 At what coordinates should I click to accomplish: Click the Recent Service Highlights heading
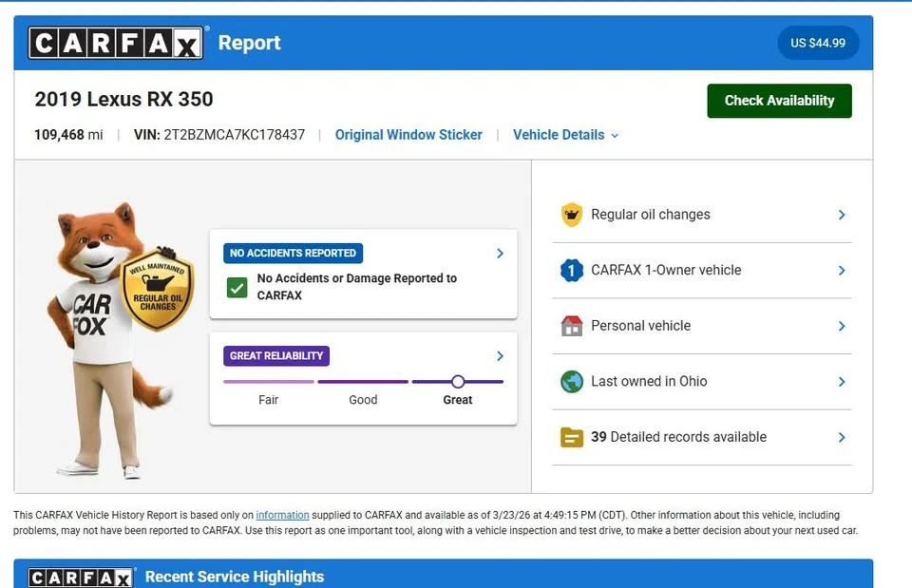tap(235, 577)
